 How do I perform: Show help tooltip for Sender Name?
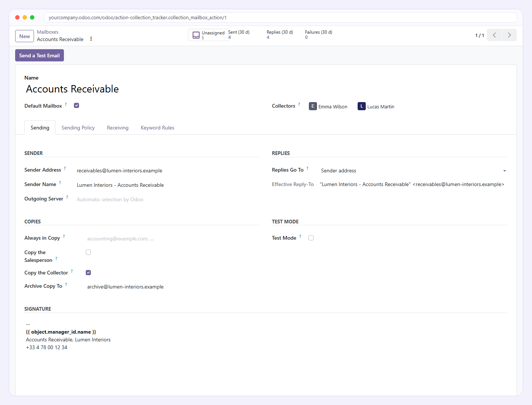(x=60, y=183)
